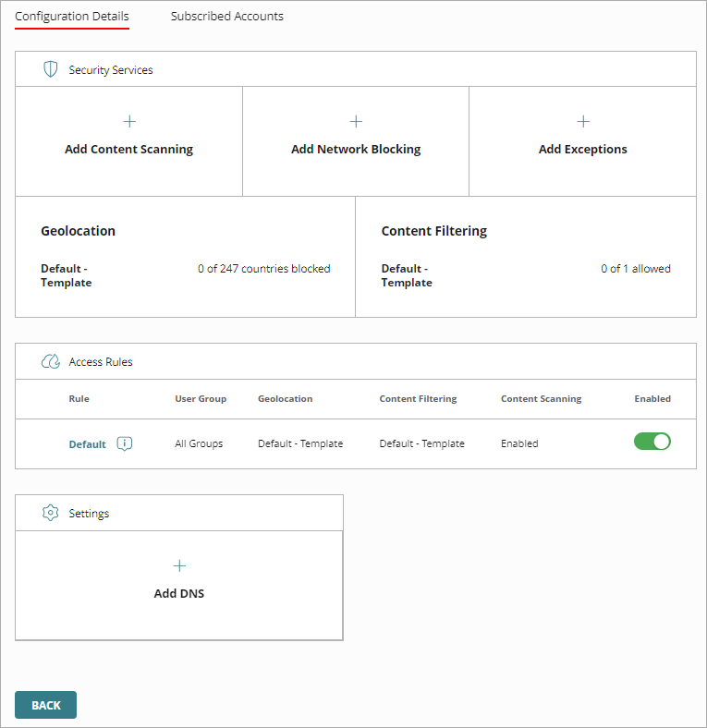
Task: Open the Content Filtering settings tile
Action: [525, 257]
